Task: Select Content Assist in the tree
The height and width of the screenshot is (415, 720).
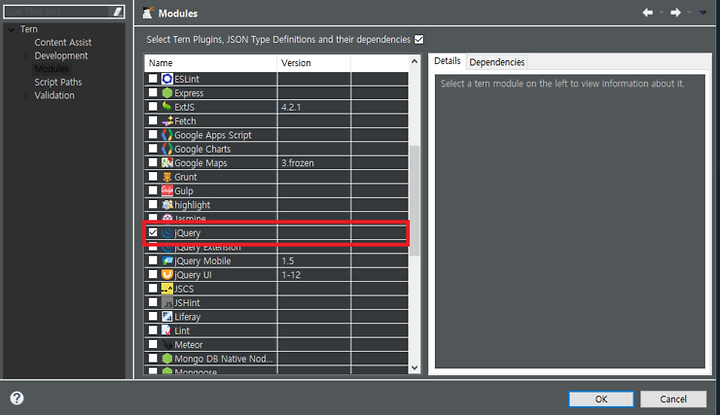Action: tap(63, 42)
